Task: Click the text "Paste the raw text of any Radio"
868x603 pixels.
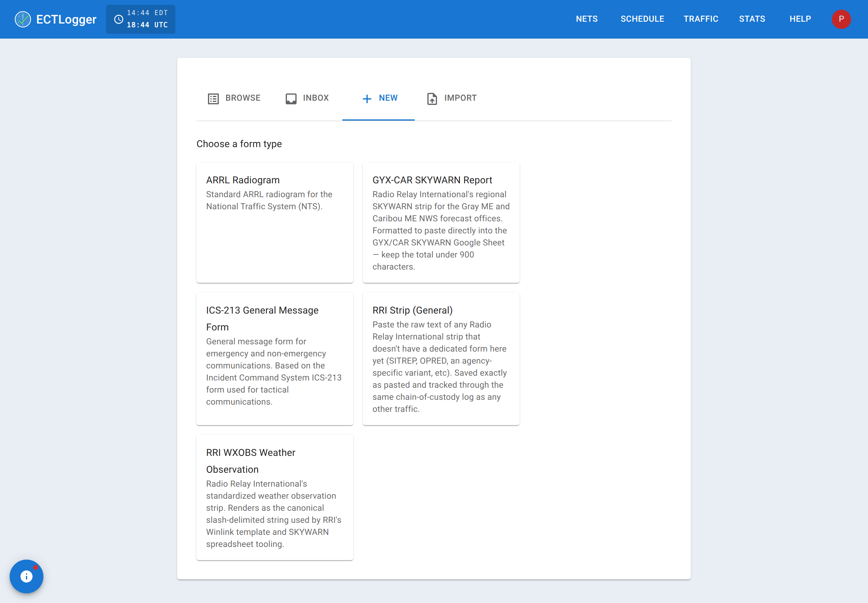Action: 432,324
